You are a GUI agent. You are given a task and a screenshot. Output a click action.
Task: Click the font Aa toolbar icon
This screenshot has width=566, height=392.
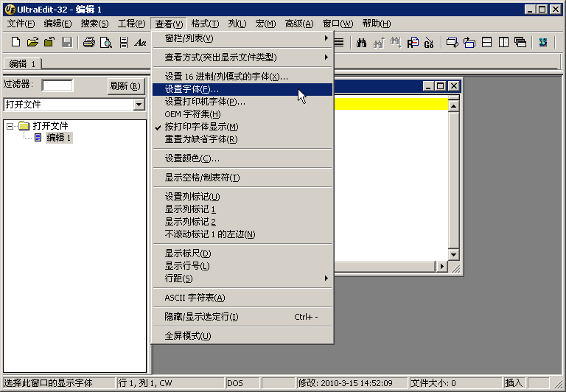point(140,42)
